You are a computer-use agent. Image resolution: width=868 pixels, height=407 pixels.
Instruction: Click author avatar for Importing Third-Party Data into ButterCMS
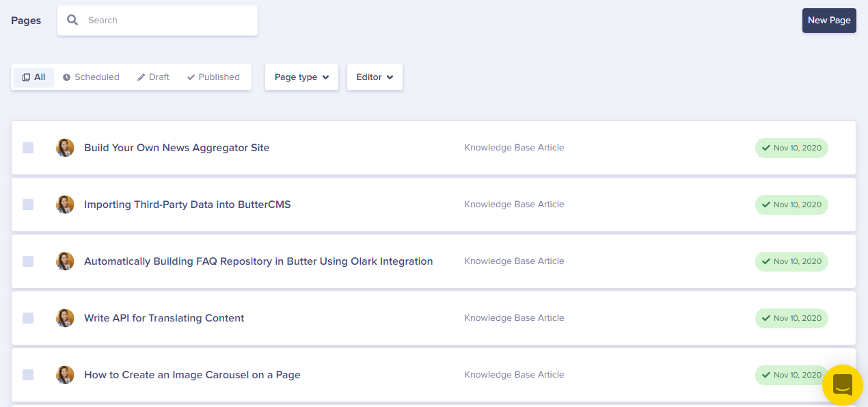coord(65,205)
